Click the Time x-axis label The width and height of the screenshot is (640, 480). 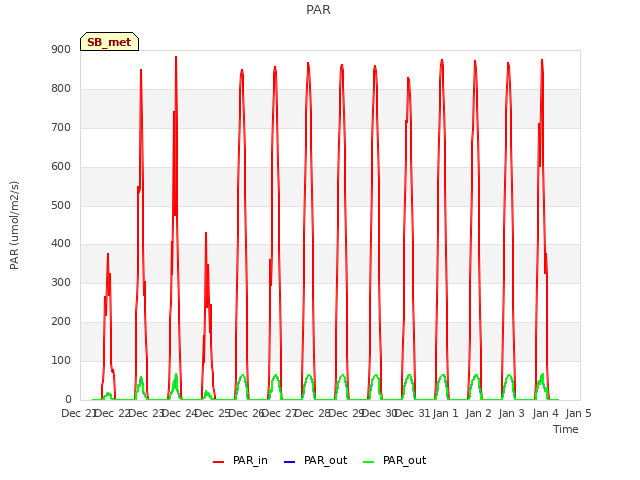[566, 429]
